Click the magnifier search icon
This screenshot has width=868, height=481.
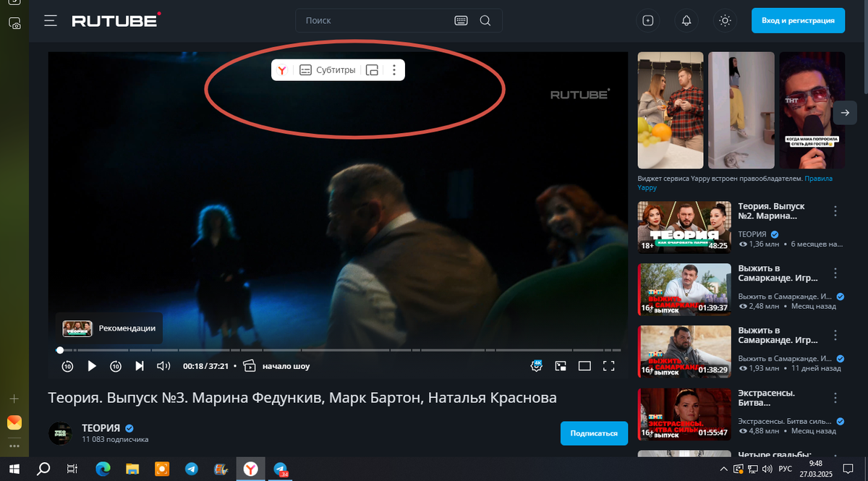point(485,21)
